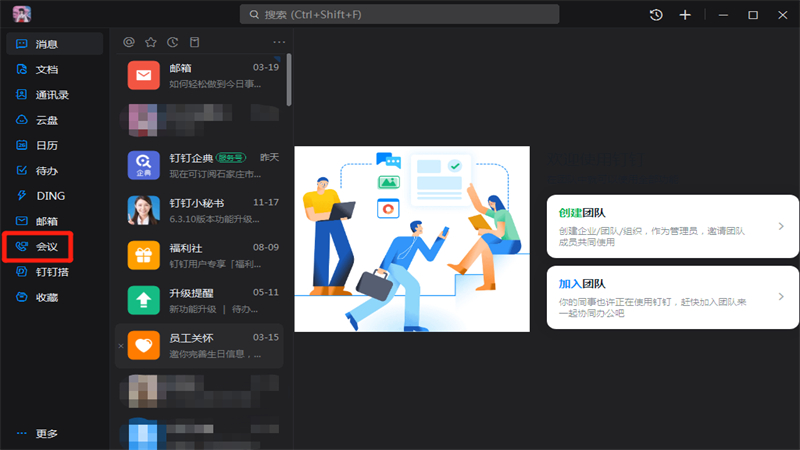Click the preview text '如何轻松做到今日事...'

coord(215,84)
